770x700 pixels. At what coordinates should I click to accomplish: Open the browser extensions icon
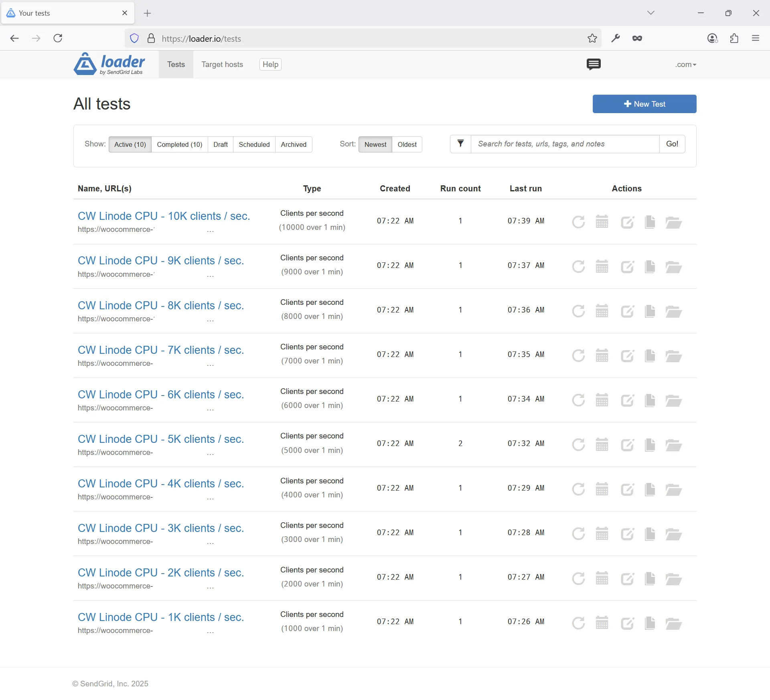(x=734, y=38)
